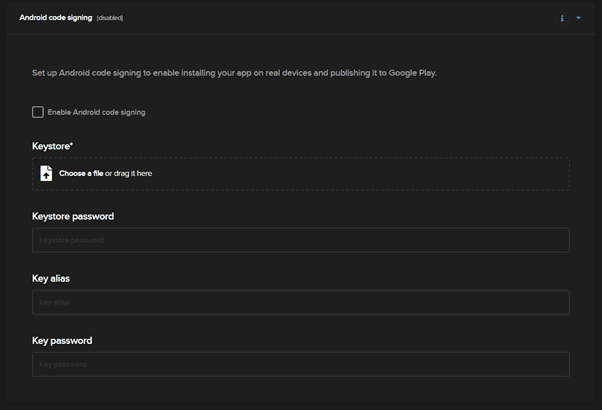Click the keystore file upload icon
This screenshot has height=410, width=602.
click(46, 173)
